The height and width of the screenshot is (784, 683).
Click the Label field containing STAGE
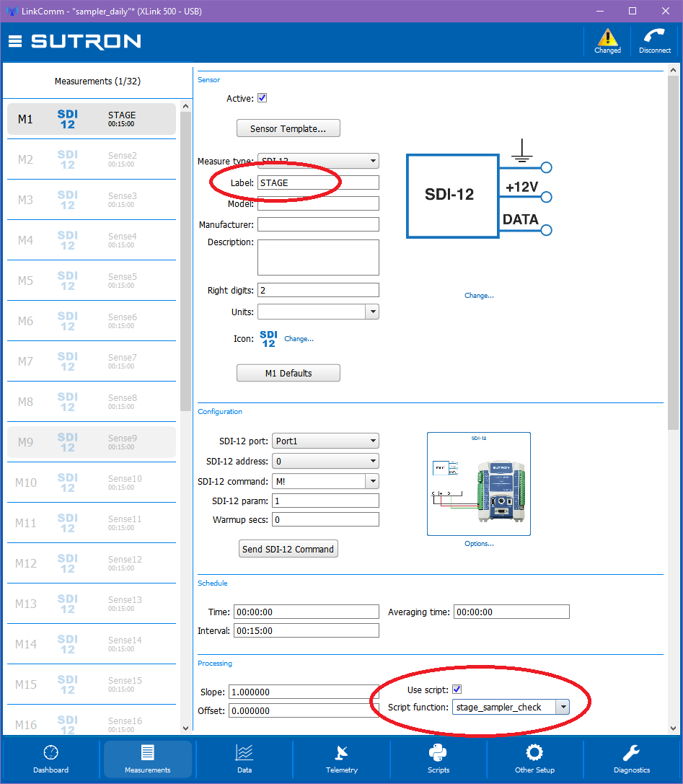pos(318,182)
